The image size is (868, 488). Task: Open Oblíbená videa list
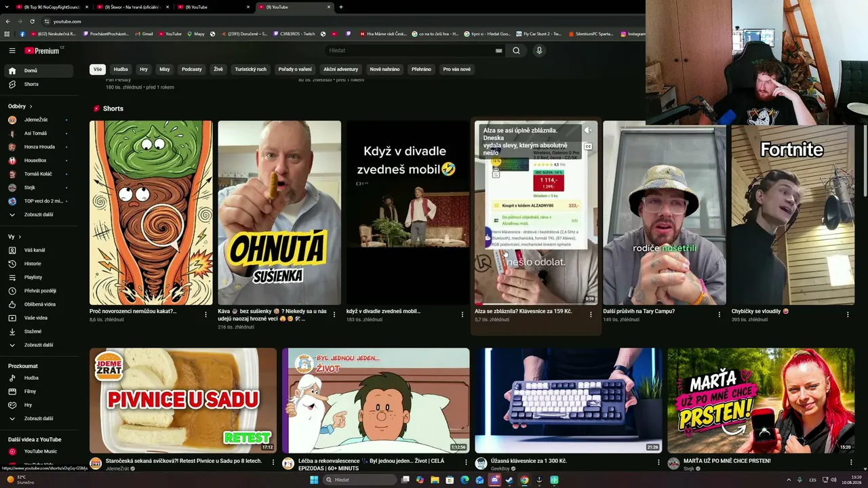[38, 304]
